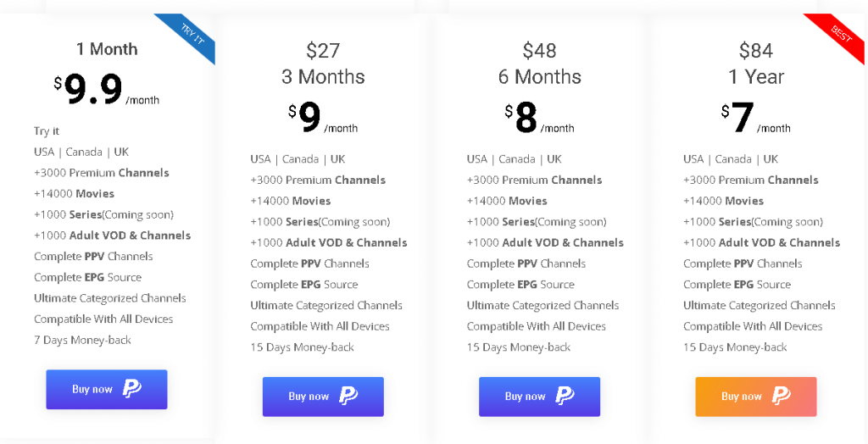Click 7 Days Money-back text
Viewport: 868px width, 444px height.
[x=83, y=340]
